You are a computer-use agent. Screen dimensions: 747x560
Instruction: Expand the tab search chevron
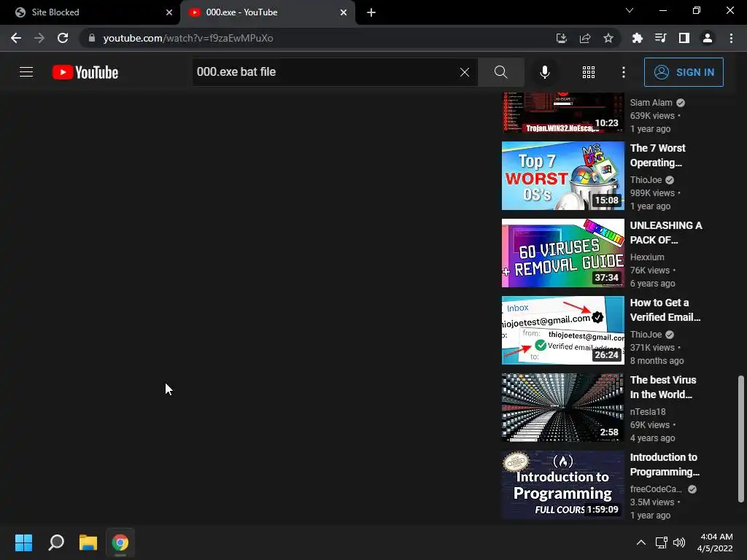(630, 10)
